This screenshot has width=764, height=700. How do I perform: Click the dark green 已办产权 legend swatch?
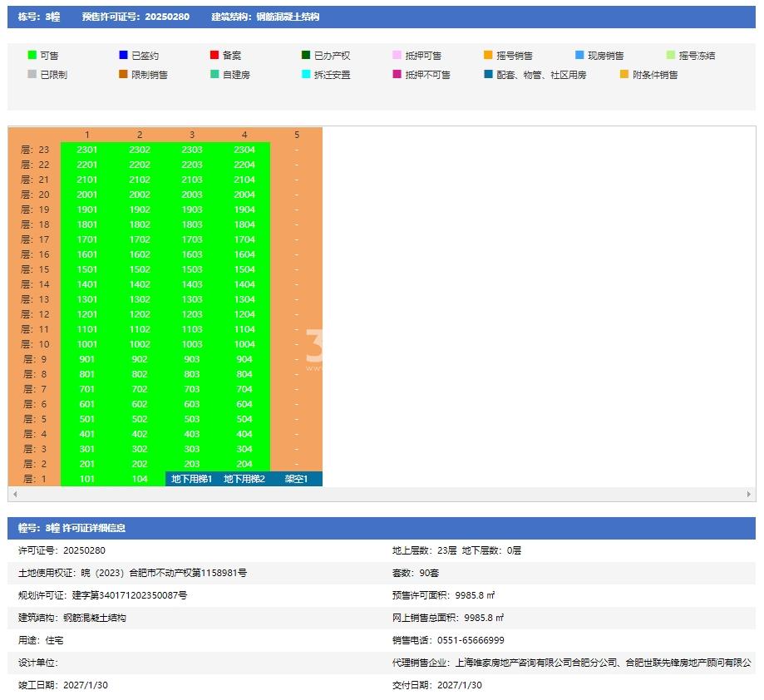pyautogui.click(x=306, y=55)
